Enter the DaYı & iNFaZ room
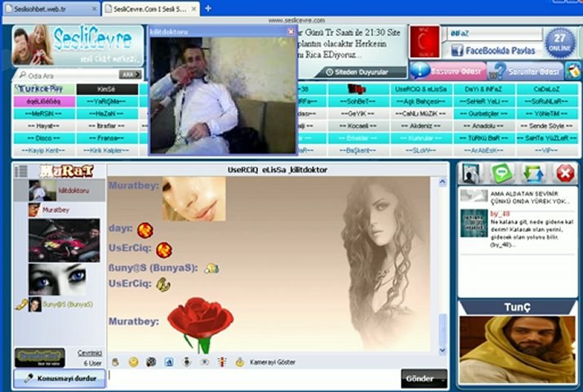Viewport: 583px width, 392px height. (483, 89)
